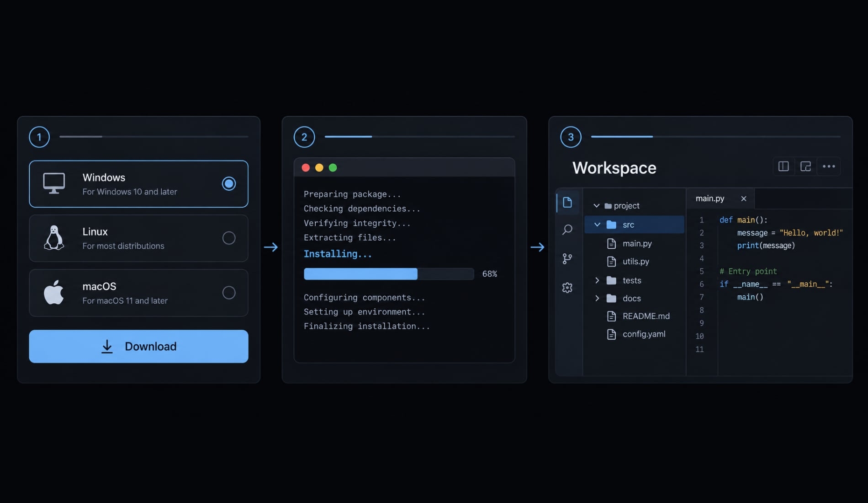Click "For most distributions" subtitle text
The image size is (868, 503).
pos(123,246)
